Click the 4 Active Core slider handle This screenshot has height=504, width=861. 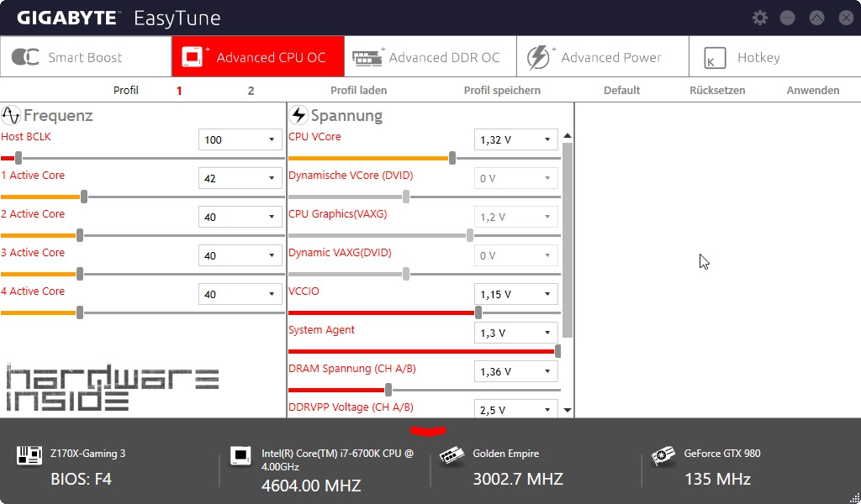[80, 312]
